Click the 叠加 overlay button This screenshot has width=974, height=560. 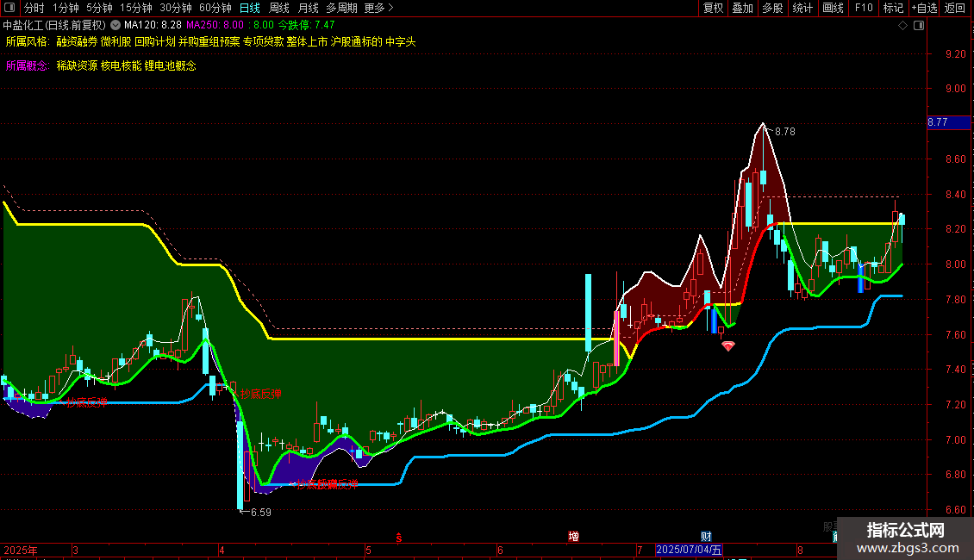pyautogui.click(x=742, y=8)
